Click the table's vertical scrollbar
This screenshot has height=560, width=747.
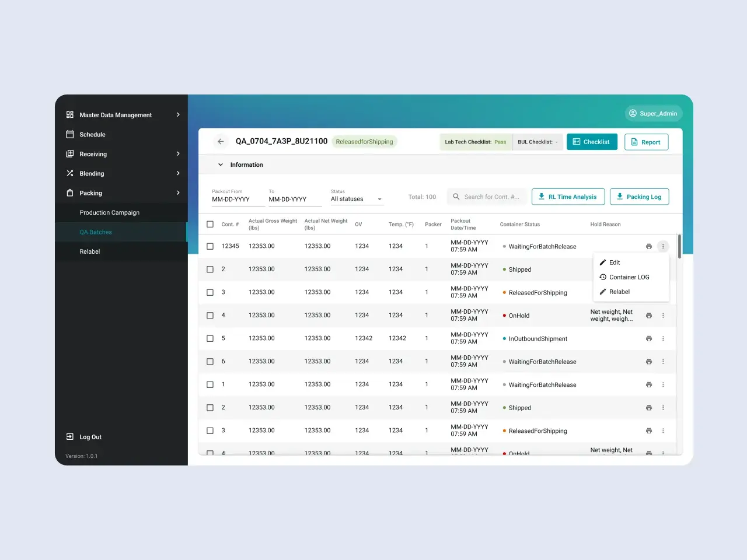tap(679, 247)
